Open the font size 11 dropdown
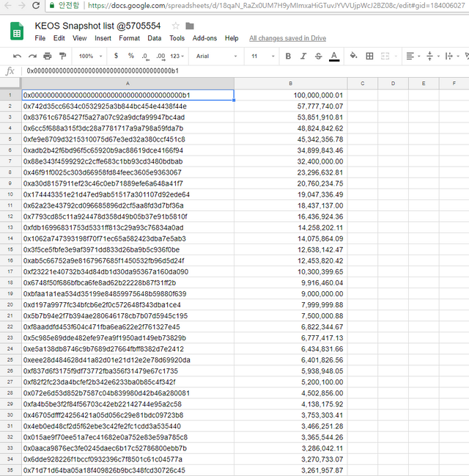Viewport: 469px width, 476px height. pyautogui.click(x=262, y=56)
